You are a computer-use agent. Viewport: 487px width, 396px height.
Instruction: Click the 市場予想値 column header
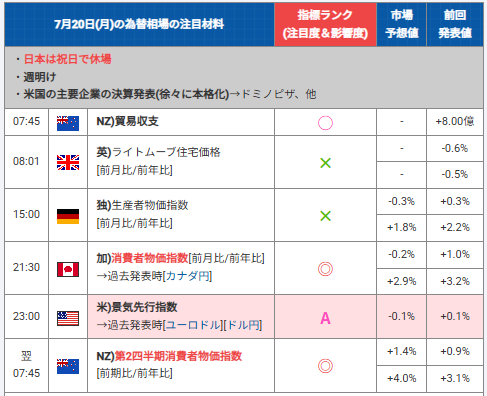402,24
